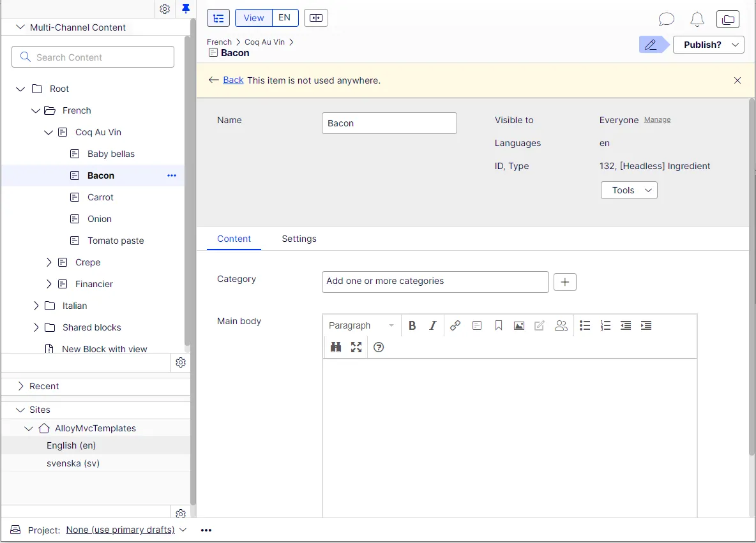Select Onion in the tree
Image resolution: width=756 pixels, height=543 pixels.
coord(100,219)
